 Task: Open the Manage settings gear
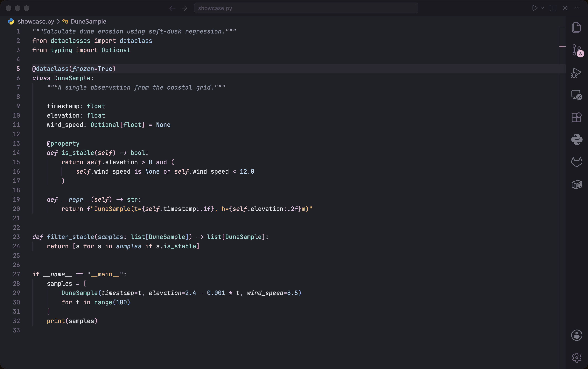click(577, 358)
